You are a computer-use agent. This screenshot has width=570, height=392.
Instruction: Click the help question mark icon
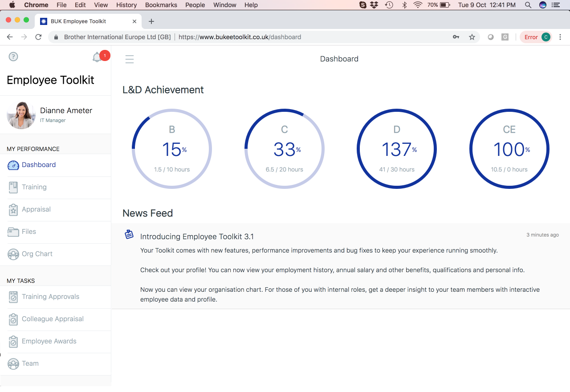pos(13,57)
